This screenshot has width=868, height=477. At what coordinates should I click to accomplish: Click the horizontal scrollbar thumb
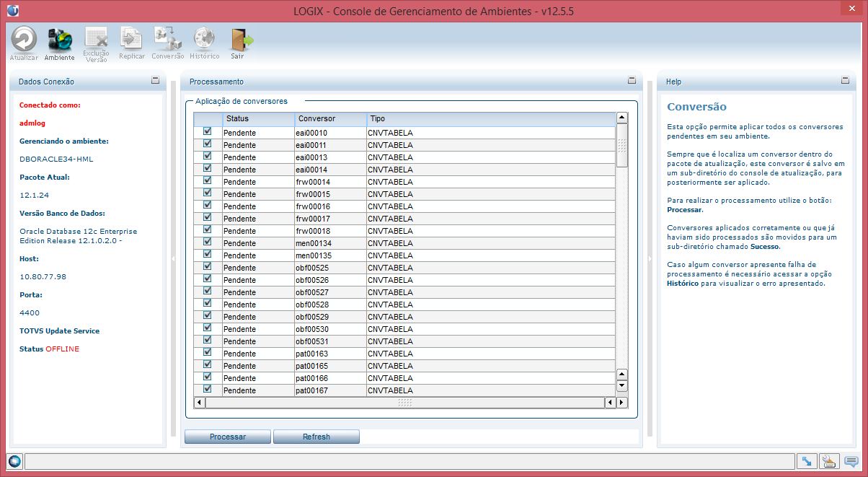[x=404, y=403]
